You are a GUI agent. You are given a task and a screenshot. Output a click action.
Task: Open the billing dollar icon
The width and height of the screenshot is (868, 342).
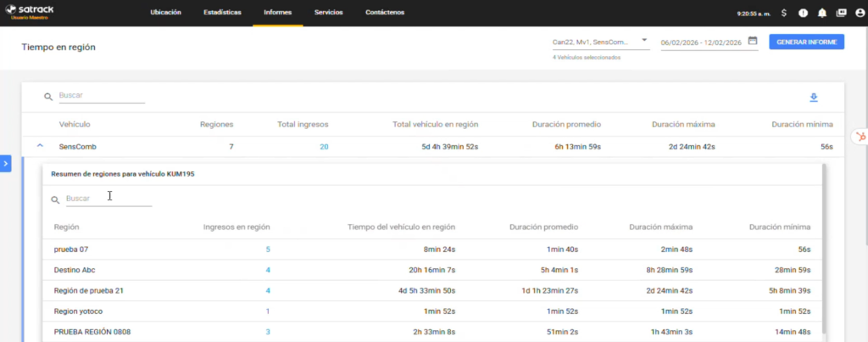(784, 13)
